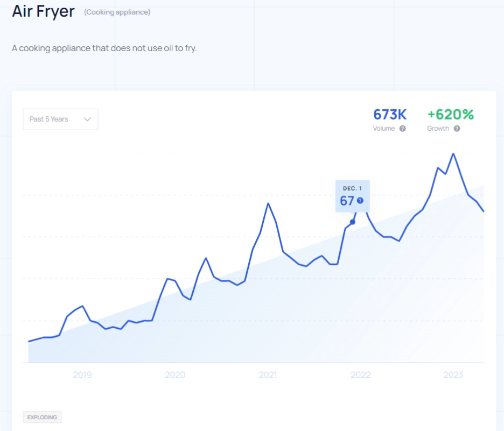Click the help icon beside Volume
Screen dimensions: 504x431
(x=403, y=129)
